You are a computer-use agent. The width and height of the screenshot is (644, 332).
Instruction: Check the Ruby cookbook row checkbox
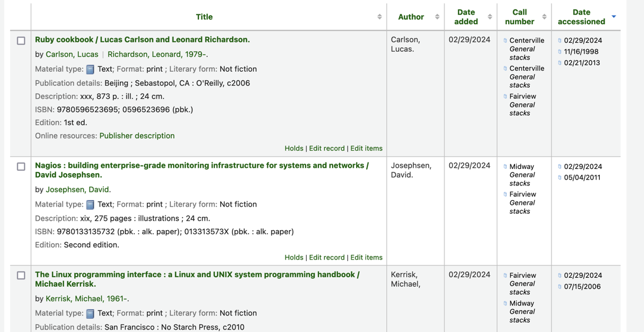coord(21,41)
